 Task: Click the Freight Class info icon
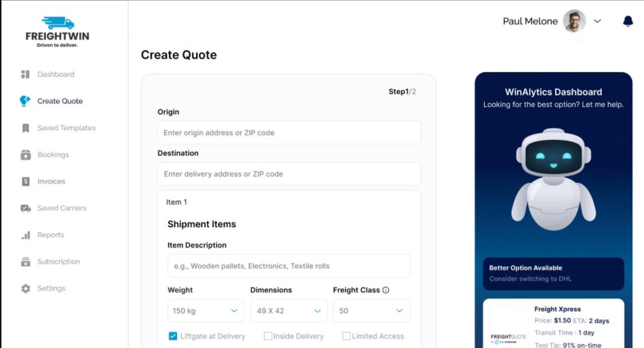(x=386, y=290)
